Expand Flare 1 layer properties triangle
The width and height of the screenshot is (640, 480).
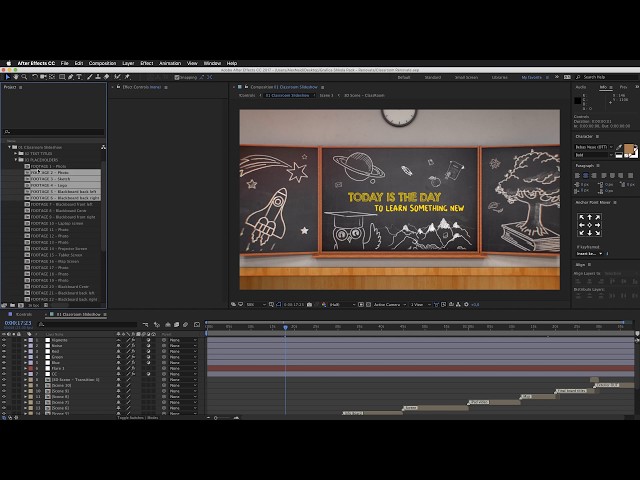click(25, 368)
